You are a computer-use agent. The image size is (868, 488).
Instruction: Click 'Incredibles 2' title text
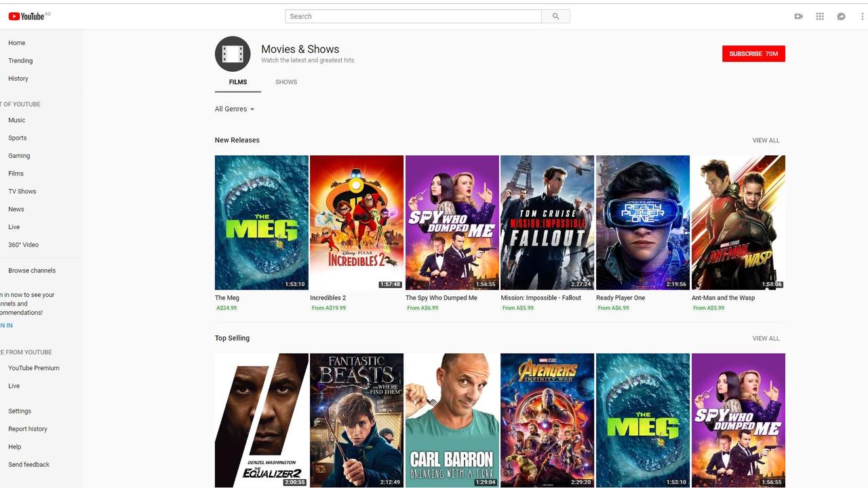(328, 298)
